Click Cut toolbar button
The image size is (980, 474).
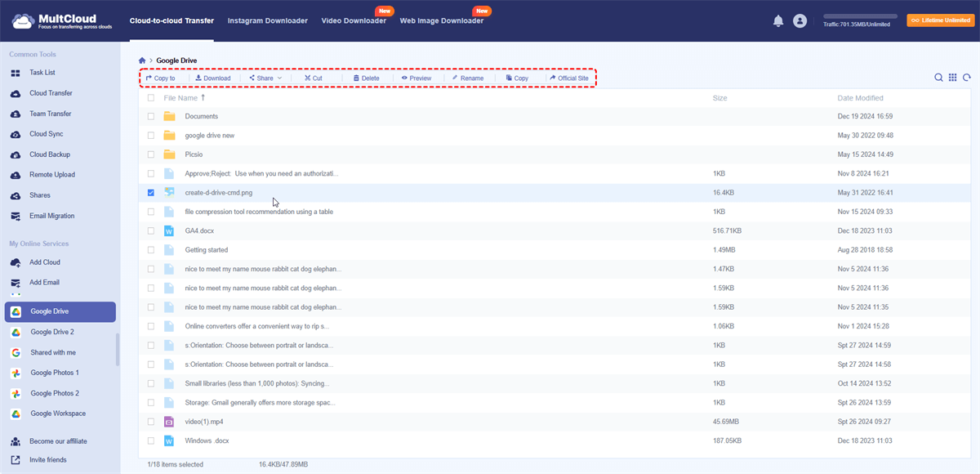point(313,78)
